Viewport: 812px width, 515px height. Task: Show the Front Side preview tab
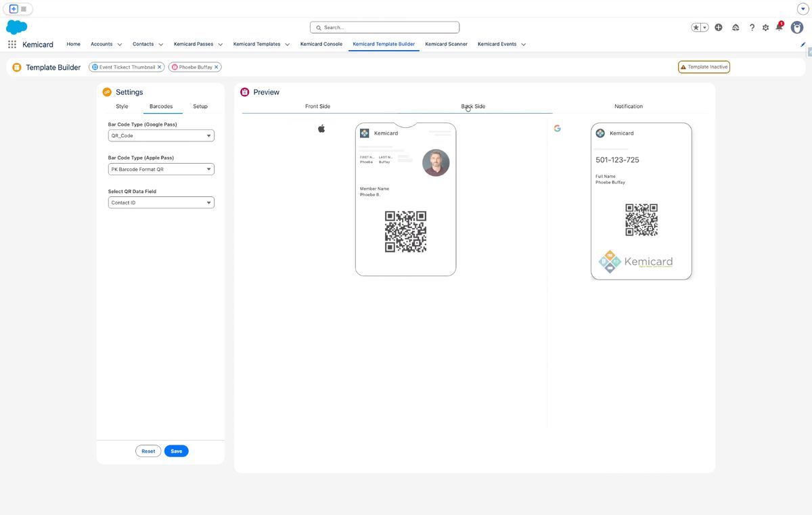(x=318, y=106)
